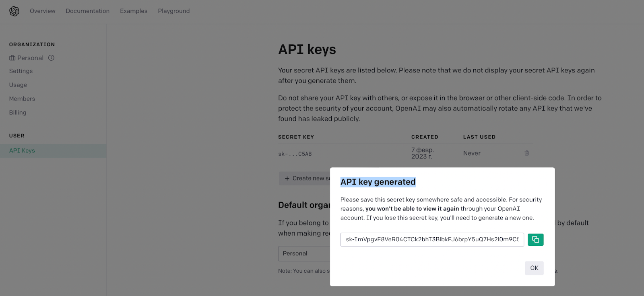Copy the generated API key with copy icon
Viewport: 644px width, 296px height.
coord(535,240)
